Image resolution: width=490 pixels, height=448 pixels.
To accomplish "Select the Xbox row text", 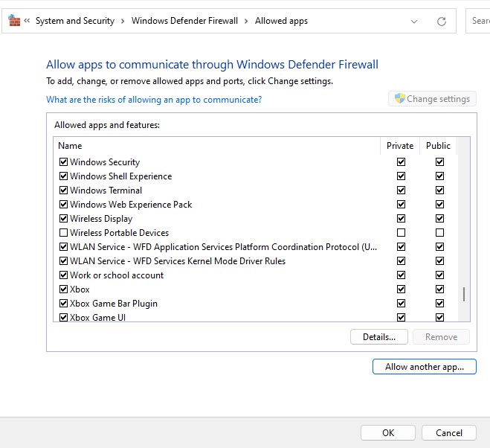I will [80, 289].
